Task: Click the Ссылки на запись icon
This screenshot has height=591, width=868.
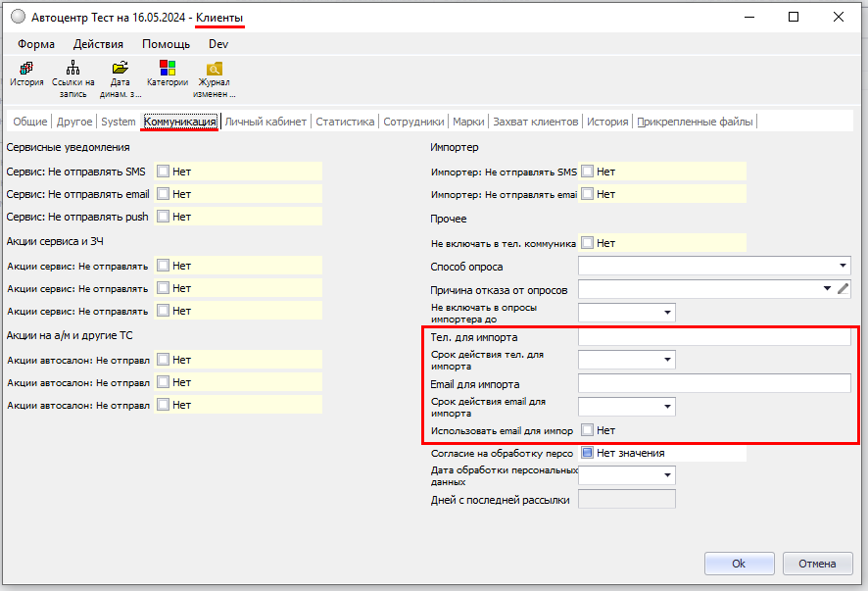Action: pyautogui.click(x=73, y=70)
